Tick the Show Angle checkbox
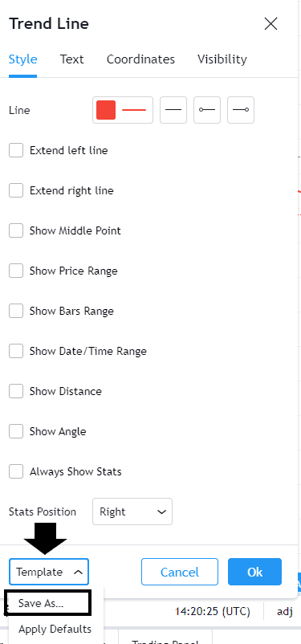The width and height of the screenshot is (301, 644). pos(16,432)
